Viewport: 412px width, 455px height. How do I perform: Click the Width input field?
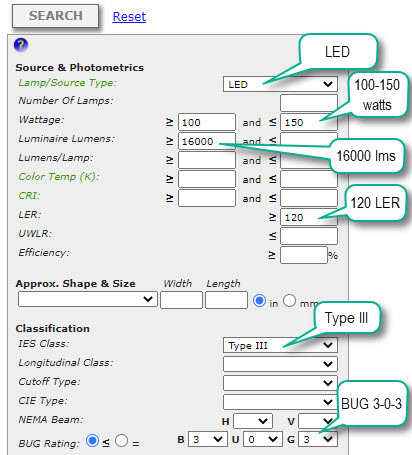click(x=181, y=300)
